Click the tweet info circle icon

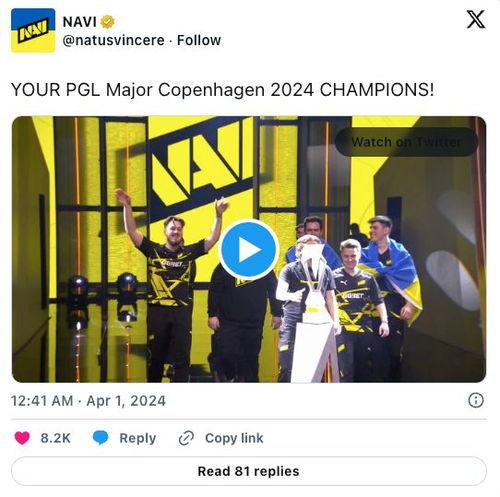476,400
